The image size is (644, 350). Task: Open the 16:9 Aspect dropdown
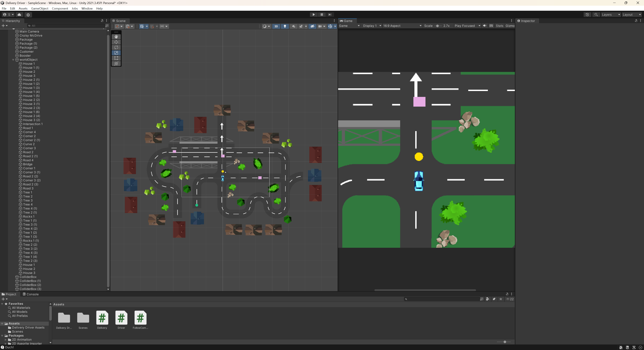coord(402,26)
